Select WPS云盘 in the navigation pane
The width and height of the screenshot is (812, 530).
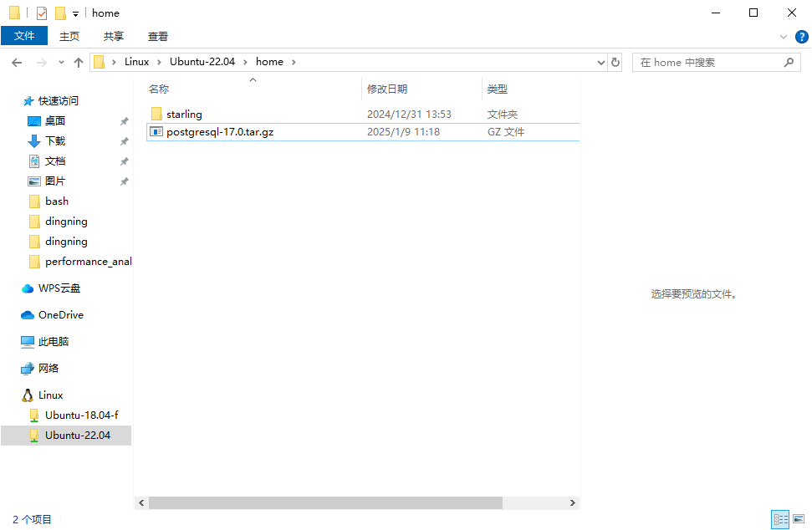pos(59,288)
